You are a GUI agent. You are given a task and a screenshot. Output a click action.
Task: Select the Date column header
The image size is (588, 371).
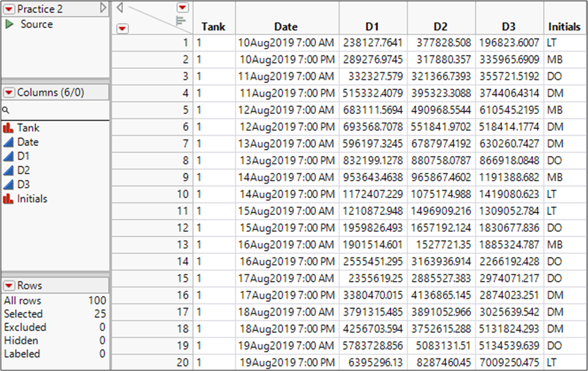(286, 26)
